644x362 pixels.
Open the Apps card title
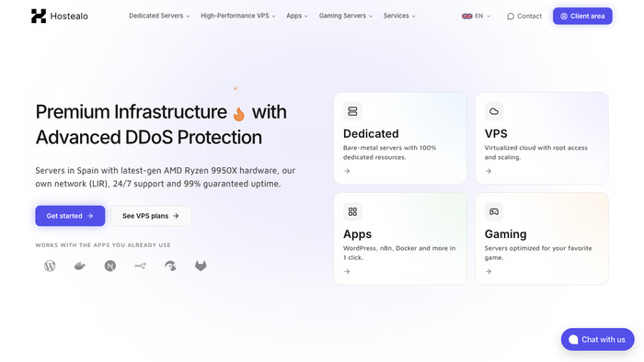(x=357, y=234)
